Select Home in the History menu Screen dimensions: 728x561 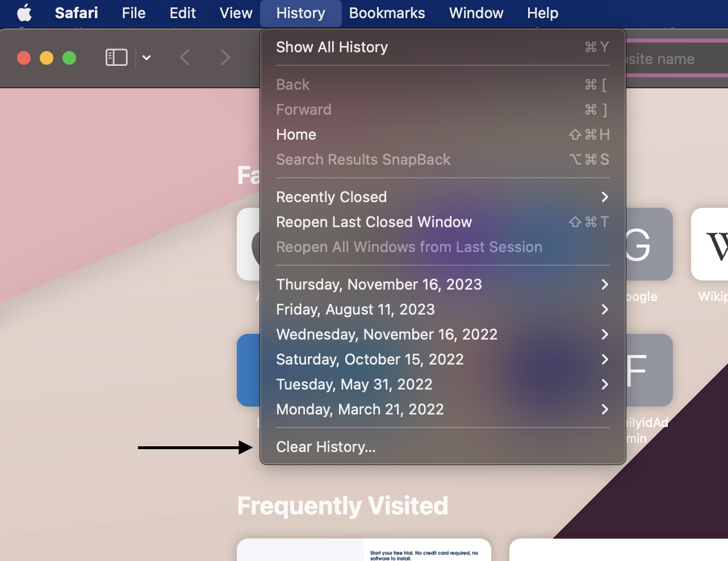[x=443, y=135]
